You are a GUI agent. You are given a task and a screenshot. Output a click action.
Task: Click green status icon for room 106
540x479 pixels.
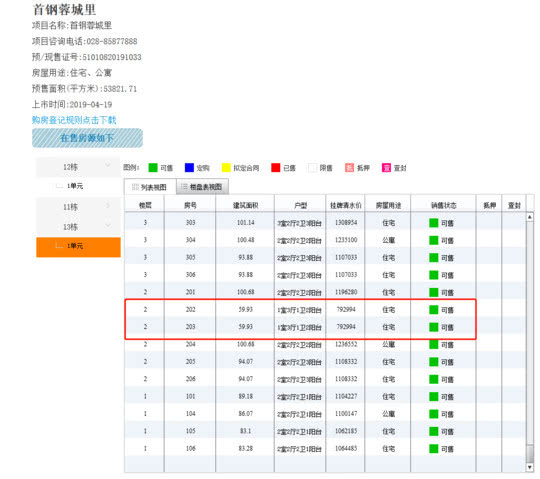point(434,449)
